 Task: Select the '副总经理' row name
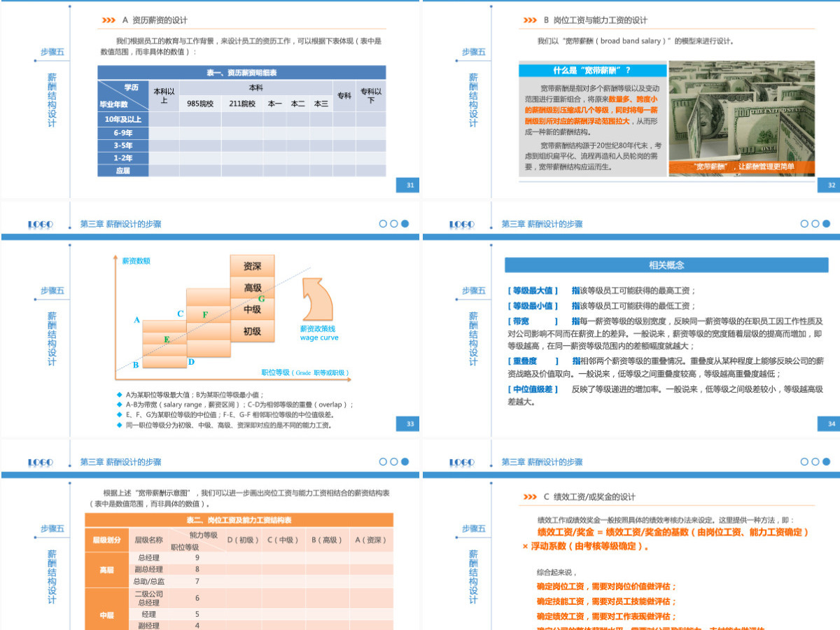(x=148, y=569)
